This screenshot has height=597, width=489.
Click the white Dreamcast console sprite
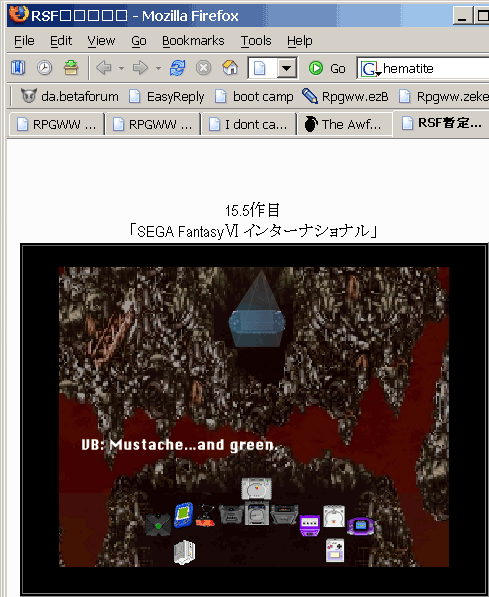(x=334, y=516)
